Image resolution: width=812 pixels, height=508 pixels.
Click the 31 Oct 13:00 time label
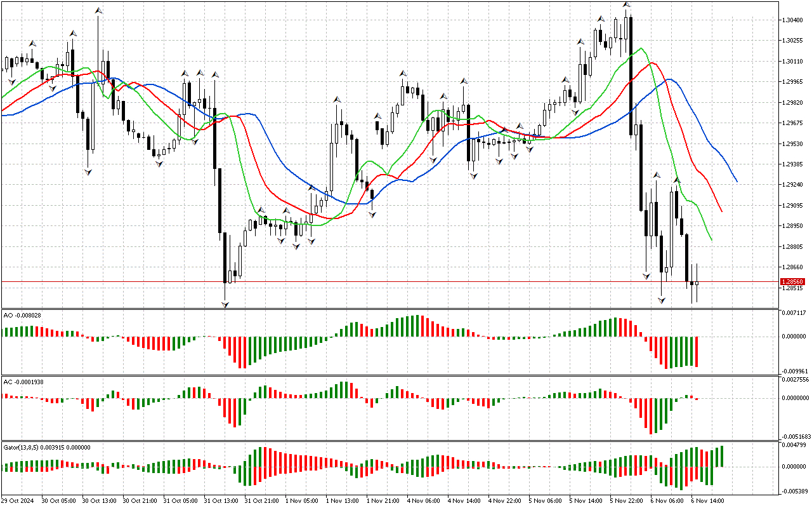click(221, 501)
